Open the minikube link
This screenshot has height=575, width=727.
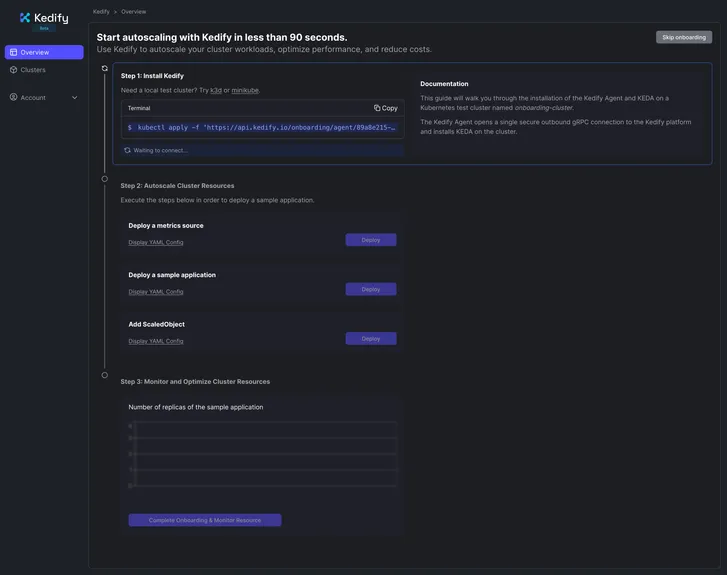[245, 90]
